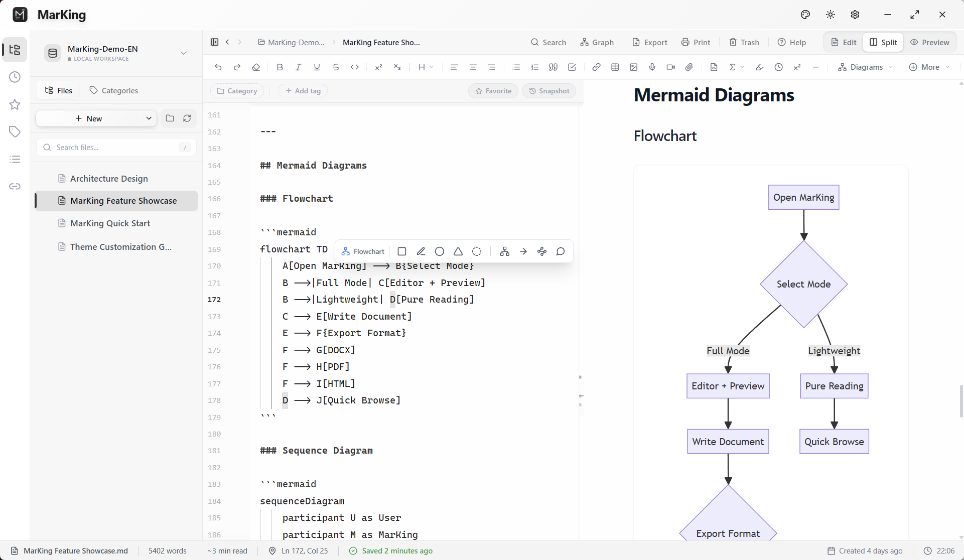Open the Diagrams dropdown
Viewport: 964px width, 560px height.
866,67
